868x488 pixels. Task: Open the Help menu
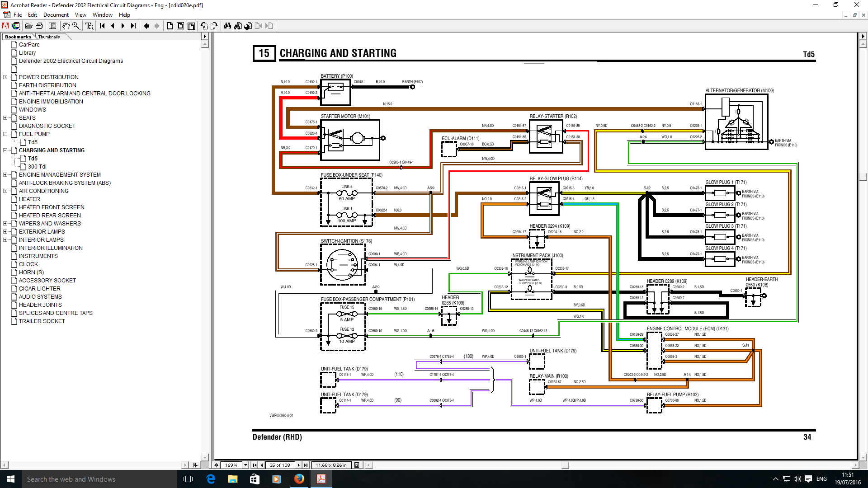(124, 15)
